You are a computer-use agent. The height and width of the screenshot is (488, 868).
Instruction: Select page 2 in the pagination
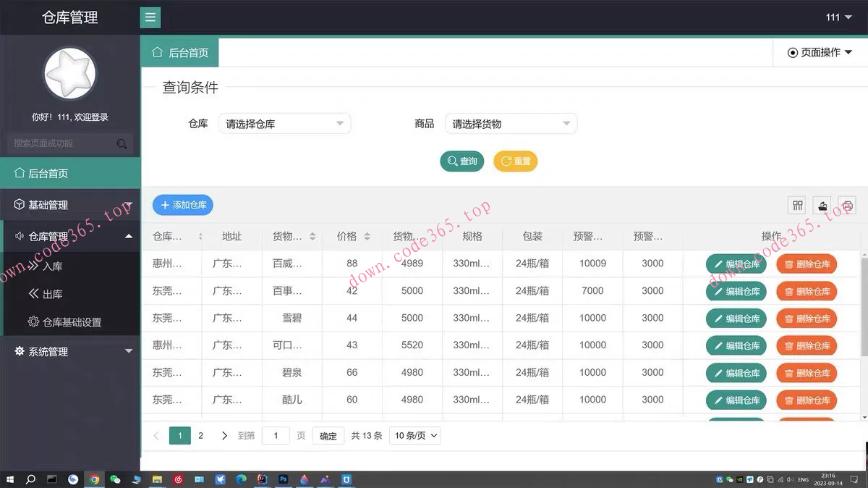coord(200,435)
